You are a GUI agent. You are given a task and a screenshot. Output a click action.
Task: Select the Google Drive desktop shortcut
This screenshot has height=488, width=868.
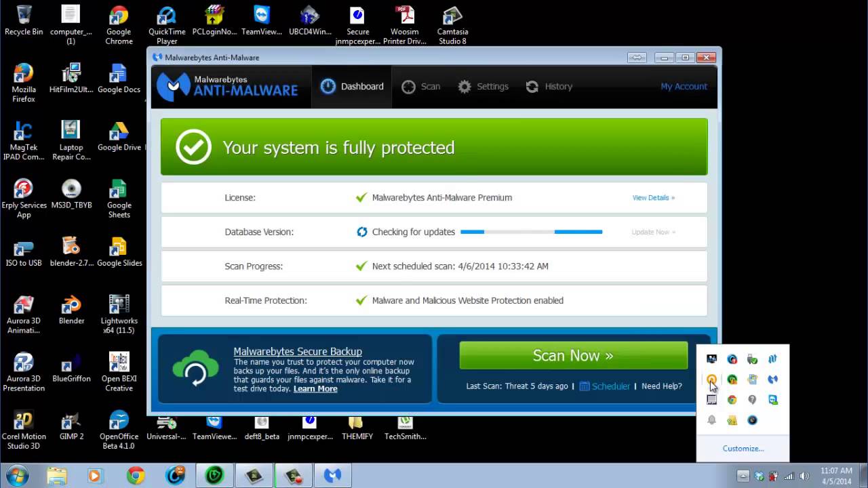[x=119, y=136]
